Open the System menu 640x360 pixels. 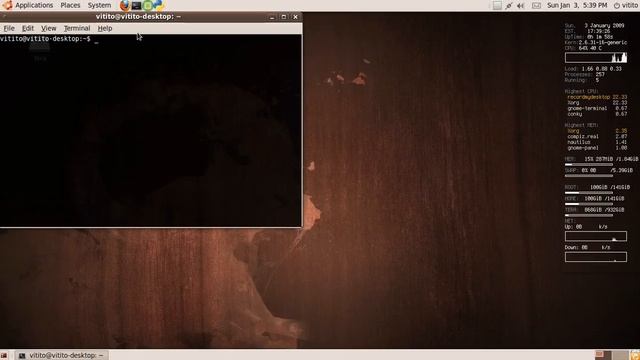coord(99,5)
